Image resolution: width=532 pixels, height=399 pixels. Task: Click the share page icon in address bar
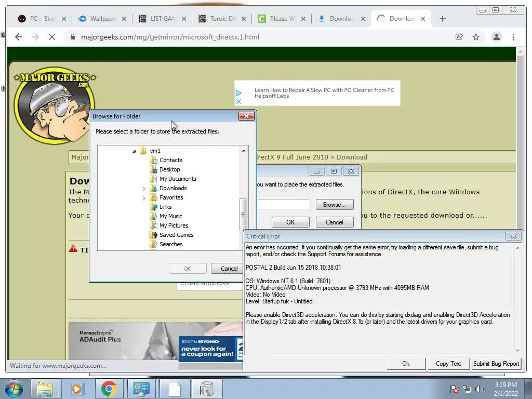[x=459, y=37]
